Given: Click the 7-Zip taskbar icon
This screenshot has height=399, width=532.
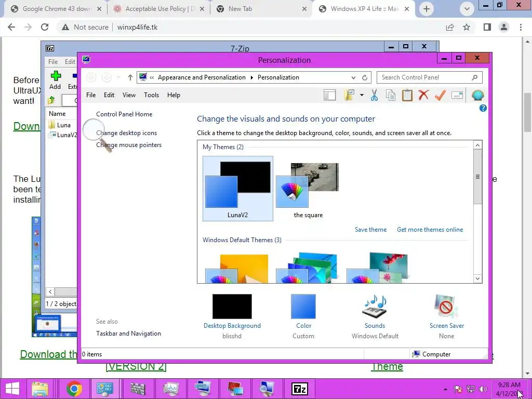Looking at the screenshot, I should 300,389.
